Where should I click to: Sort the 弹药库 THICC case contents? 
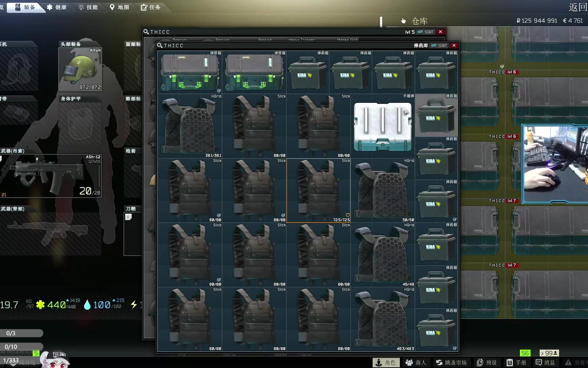click(x=439, y=45)
